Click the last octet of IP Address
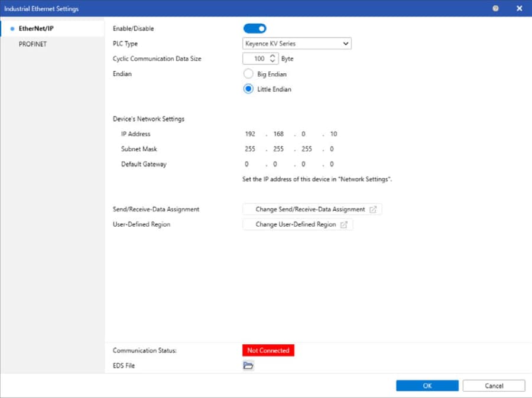Image resolution: width=532 pixels, height=398 pixels. point(333,134)
